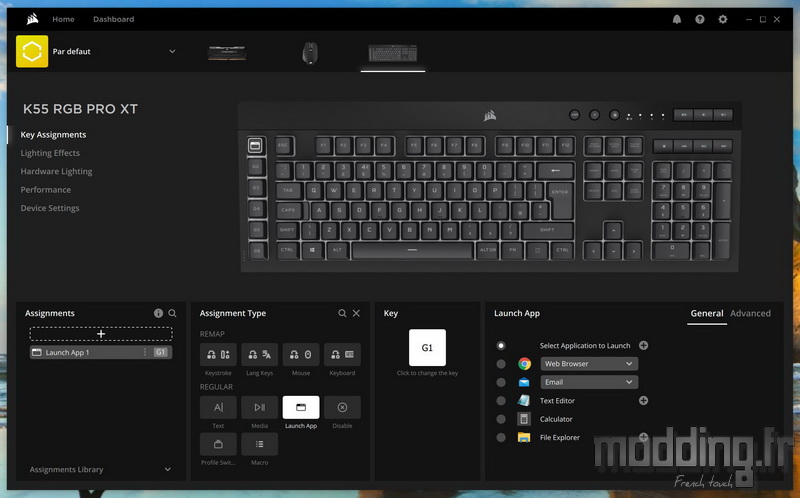Click the G1 key to change it
The width and height of the screenshot is (800, 498).
[x=427, y=347]
